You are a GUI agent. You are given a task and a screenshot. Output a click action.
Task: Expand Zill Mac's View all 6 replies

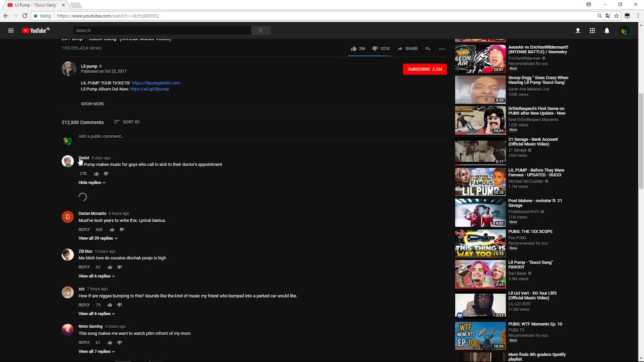coord(97,276)
